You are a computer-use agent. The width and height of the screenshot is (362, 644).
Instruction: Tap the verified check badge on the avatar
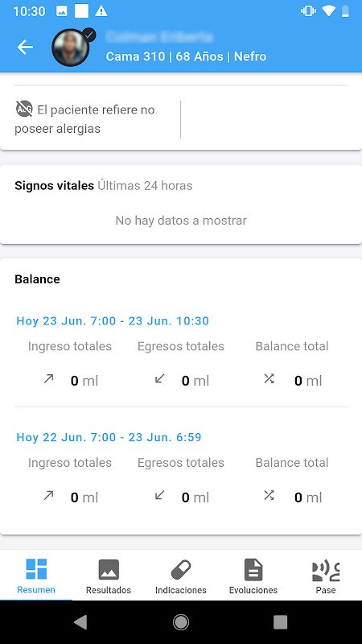coord(89,35)
